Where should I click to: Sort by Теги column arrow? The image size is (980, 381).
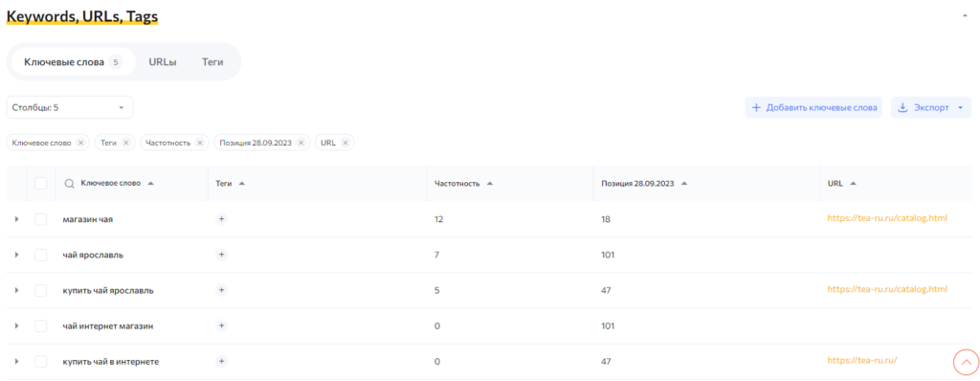point(242,183)
